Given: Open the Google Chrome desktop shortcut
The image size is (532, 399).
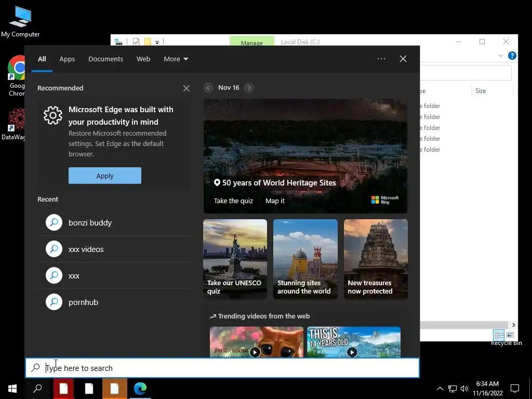Looking at the screenshot, I should 17,76.
